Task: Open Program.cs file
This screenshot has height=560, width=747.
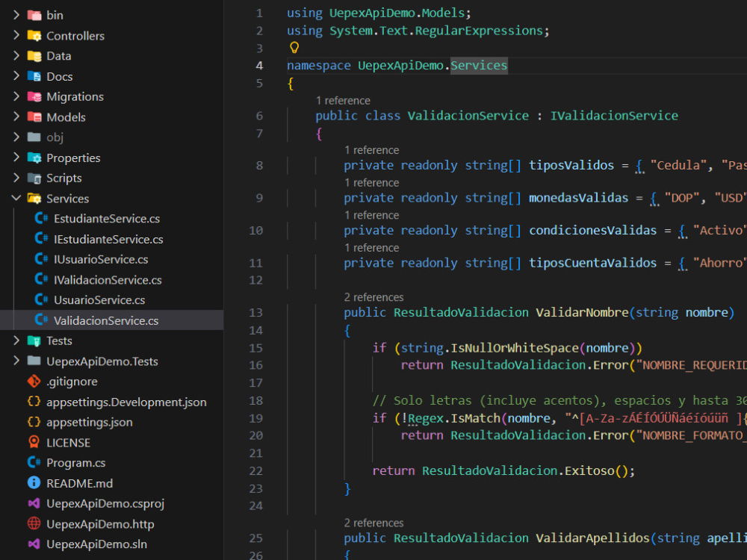Action: click(75, 463)
